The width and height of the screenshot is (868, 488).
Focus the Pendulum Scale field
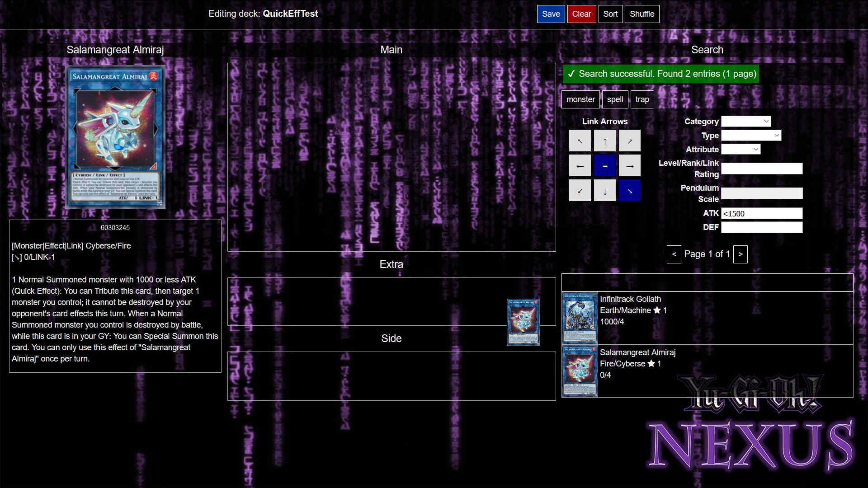(x=762, y=193)
